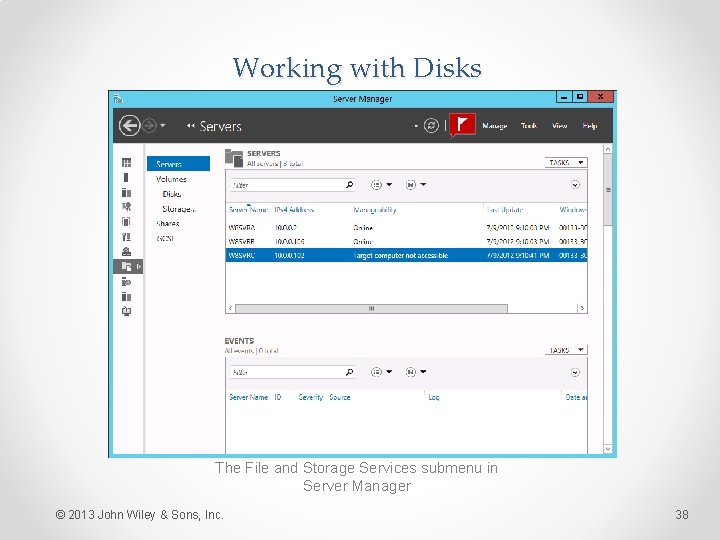This screenshot has width=720, height=540.
Task: Sort by Manageability column
Action: pyautogui.click(x=375, y=210)
